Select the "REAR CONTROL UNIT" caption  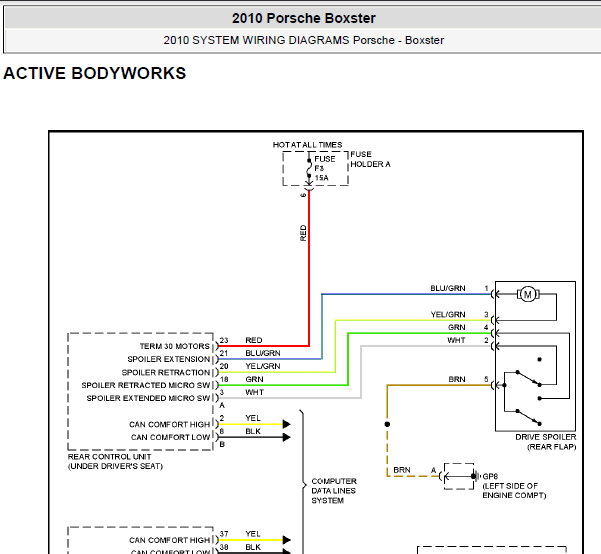coord(110,457)
